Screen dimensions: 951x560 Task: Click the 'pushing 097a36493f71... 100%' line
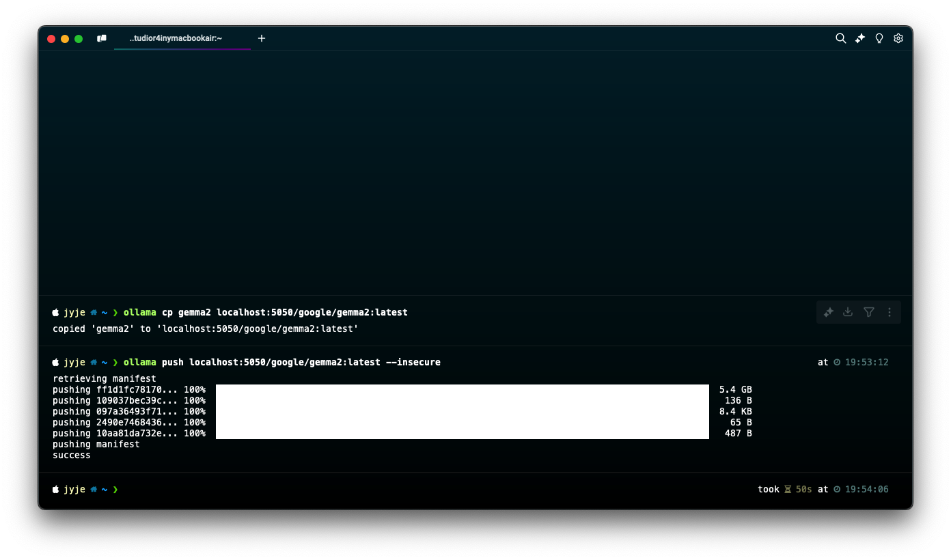tap(129, 412)
